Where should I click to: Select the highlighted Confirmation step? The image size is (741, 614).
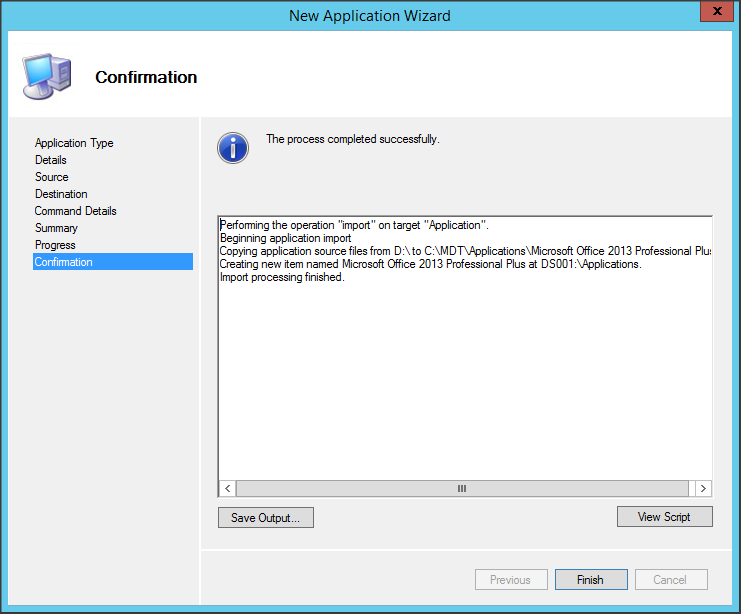click(x=64, y=262)
